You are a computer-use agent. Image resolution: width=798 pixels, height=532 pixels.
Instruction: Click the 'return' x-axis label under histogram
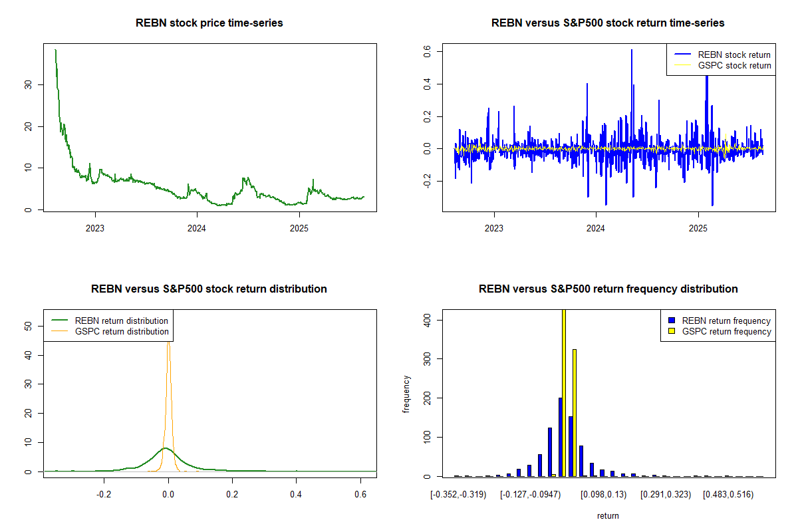pos(608,515)
